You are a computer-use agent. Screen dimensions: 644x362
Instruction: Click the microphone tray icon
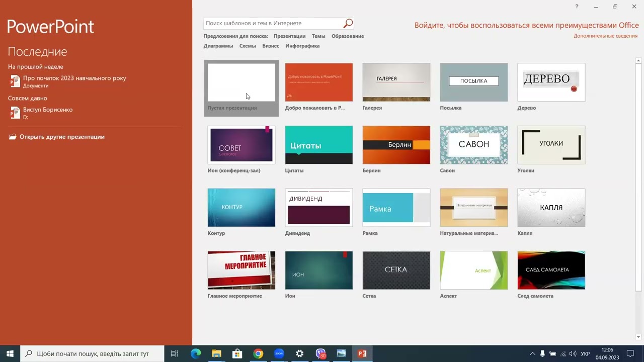(x=542, y=354)
